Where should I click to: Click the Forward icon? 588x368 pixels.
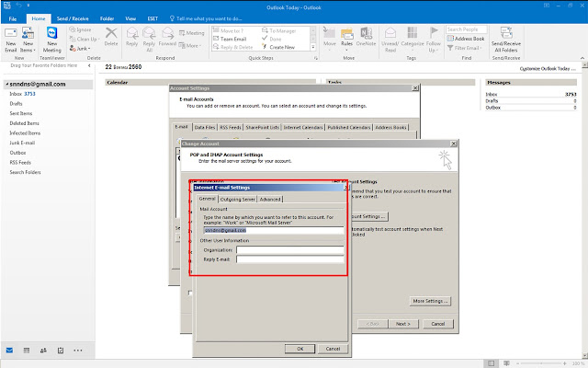pos(167,37)
